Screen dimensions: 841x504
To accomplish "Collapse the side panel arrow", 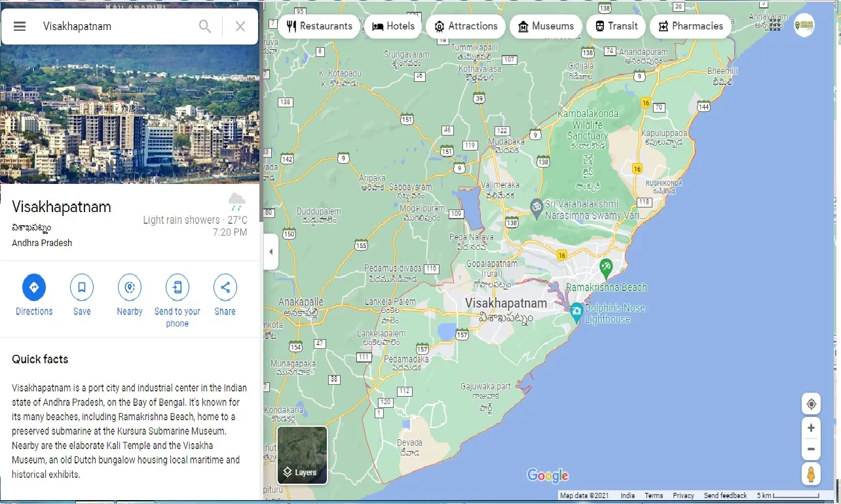I will (271, 252).
